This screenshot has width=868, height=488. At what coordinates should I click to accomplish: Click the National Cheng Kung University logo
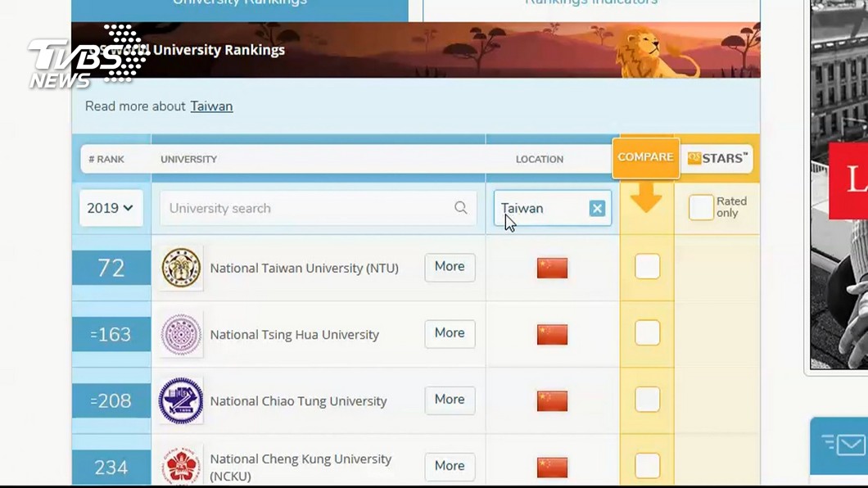tap(181, 466)
